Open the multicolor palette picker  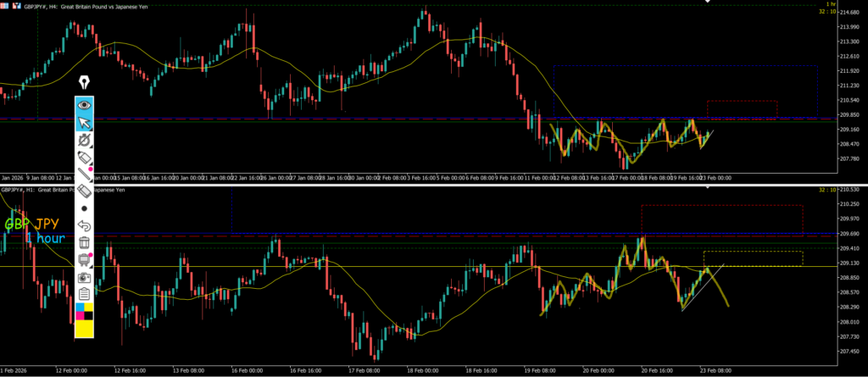pyautogui.click(x=85, y=311)
